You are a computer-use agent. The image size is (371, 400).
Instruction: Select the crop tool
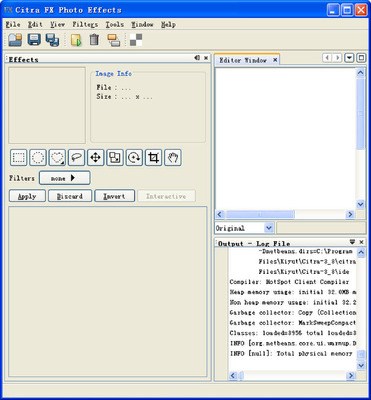click(x=154, y=158)
